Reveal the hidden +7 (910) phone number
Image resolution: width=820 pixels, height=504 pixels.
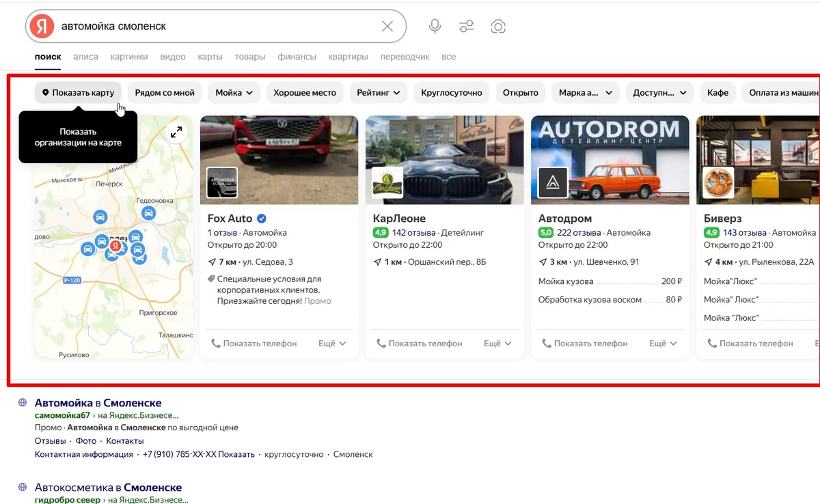pos(198,454)
